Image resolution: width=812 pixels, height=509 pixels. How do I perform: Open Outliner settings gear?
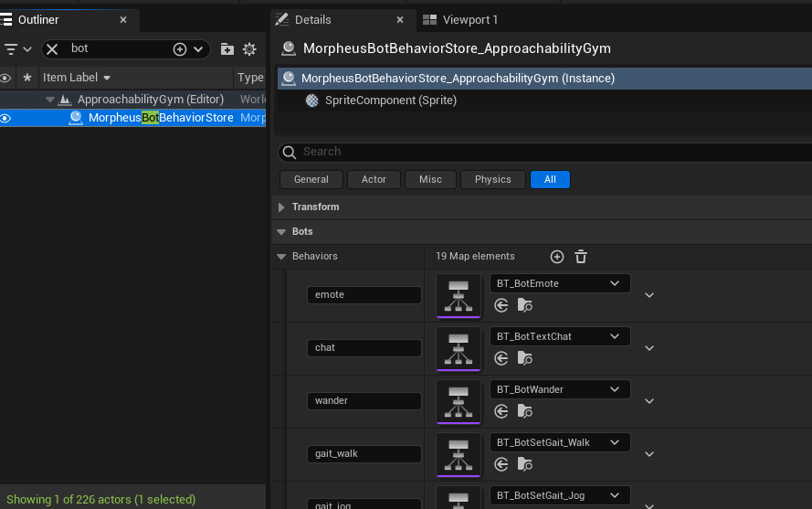(249, 49)
